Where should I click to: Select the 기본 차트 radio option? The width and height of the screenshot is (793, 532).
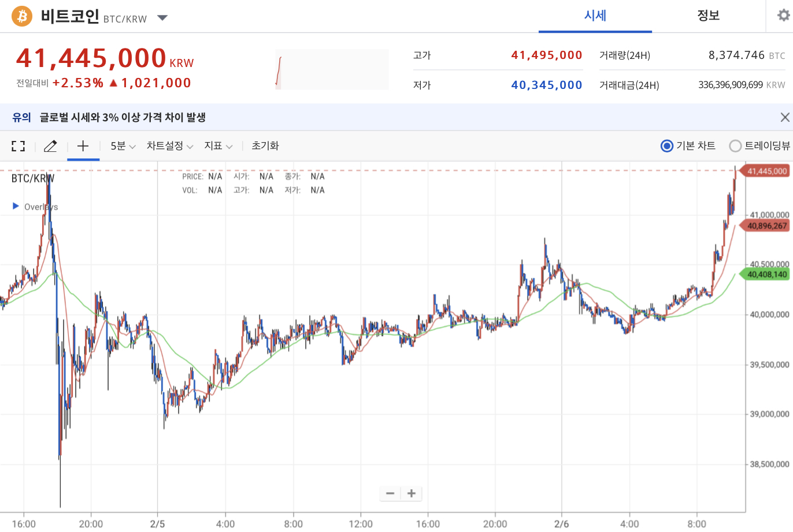688,146
